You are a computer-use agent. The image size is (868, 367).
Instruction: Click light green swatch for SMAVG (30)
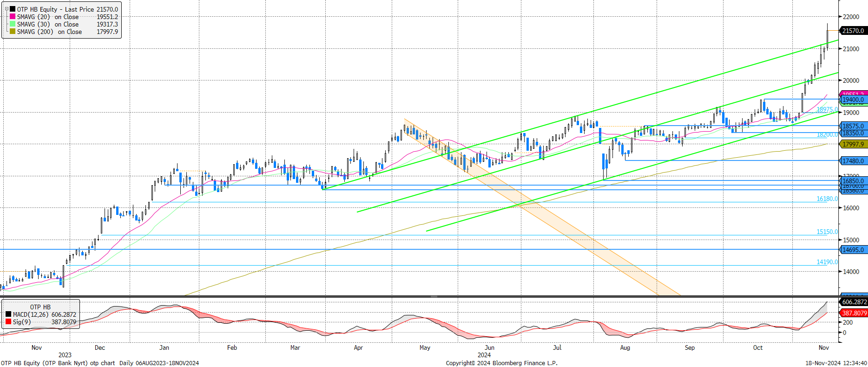(x=13, y=24)
